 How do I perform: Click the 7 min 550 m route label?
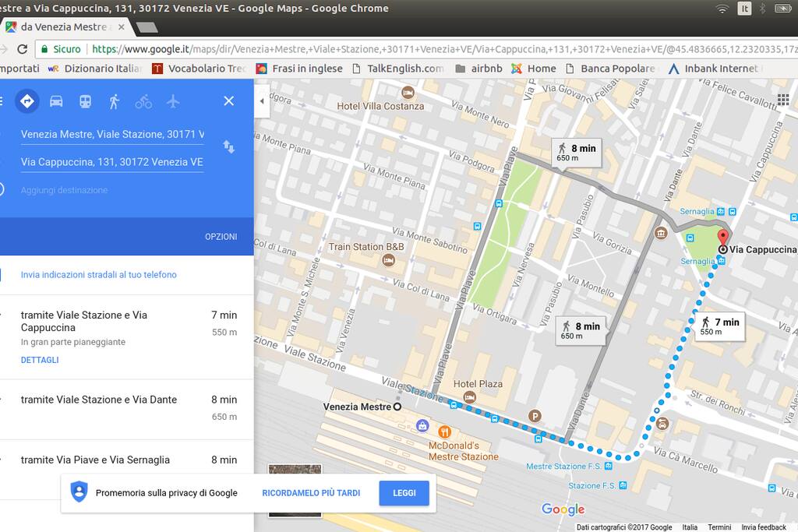[719, 326]
